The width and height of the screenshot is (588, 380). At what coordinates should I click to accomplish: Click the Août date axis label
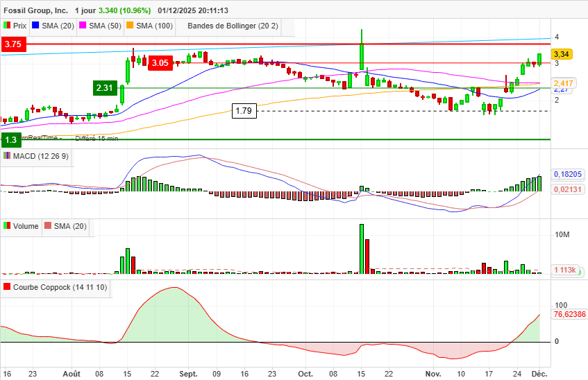point(72,374)
